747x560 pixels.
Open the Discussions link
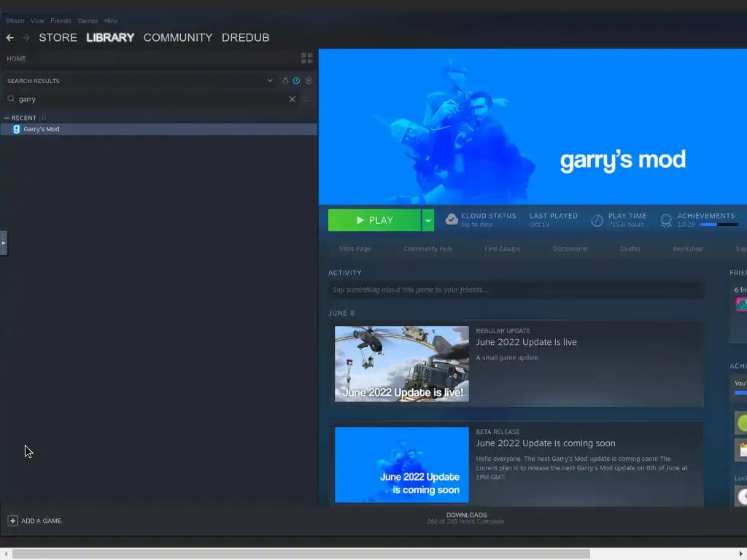click(570, 249)
